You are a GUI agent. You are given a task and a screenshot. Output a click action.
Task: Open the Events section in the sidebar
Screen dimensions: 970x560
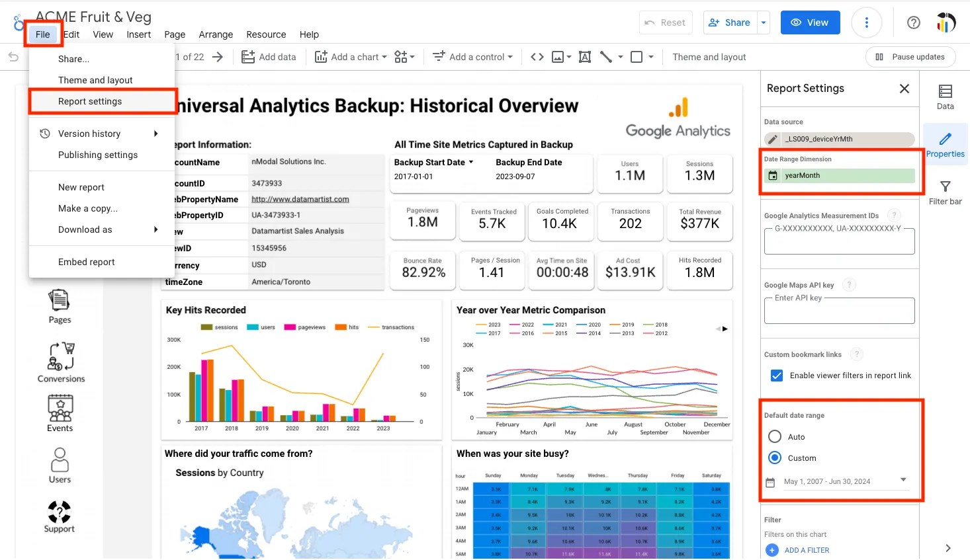click(x=59, y=412)
